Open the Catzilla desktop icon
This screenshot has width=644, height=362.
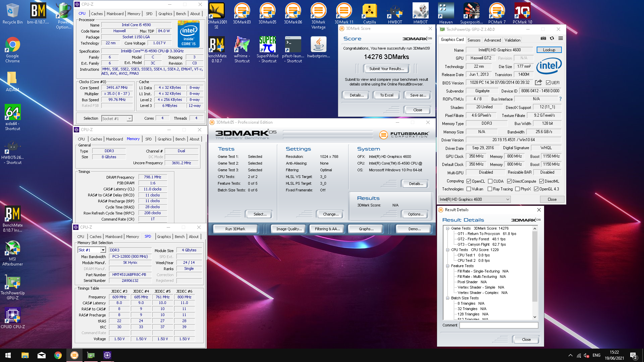369,13
